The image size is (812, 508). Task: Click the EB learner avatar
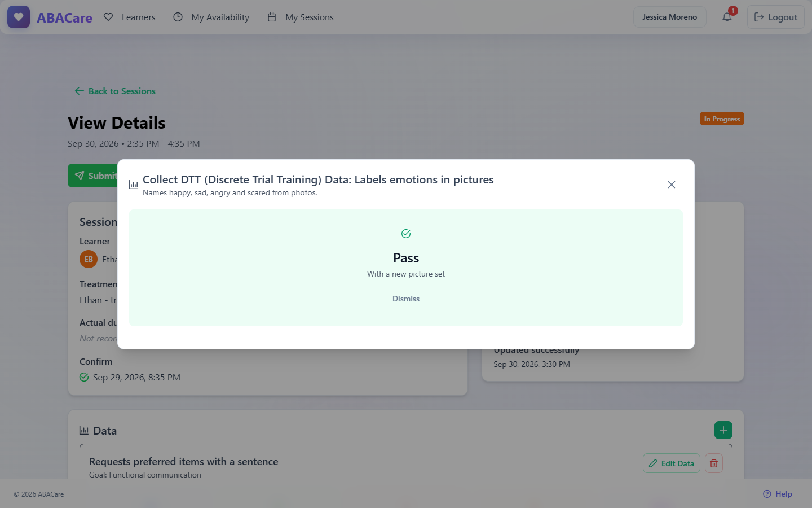pyautogui.click(x=89, y=259)
